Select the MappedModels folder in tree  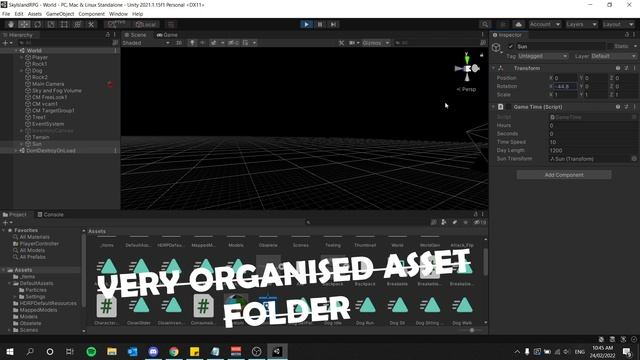click(x=38, y=310)
